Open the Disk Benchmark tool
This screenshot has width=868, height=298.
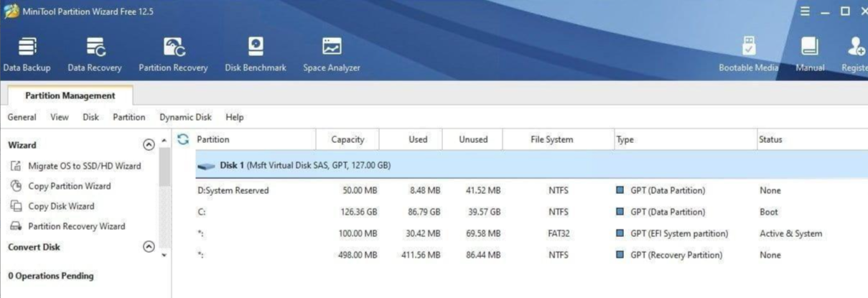[255, 55]
